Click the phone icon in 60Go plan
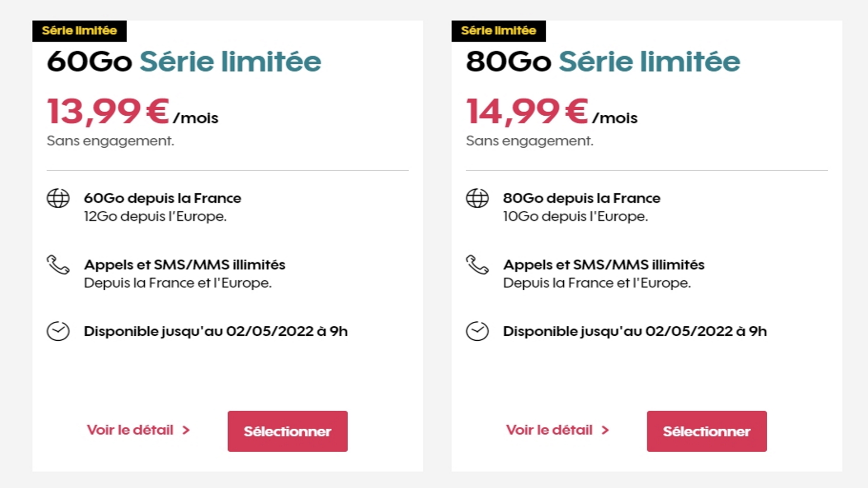Screen dimensions: 868x488 tap(58, 265)
